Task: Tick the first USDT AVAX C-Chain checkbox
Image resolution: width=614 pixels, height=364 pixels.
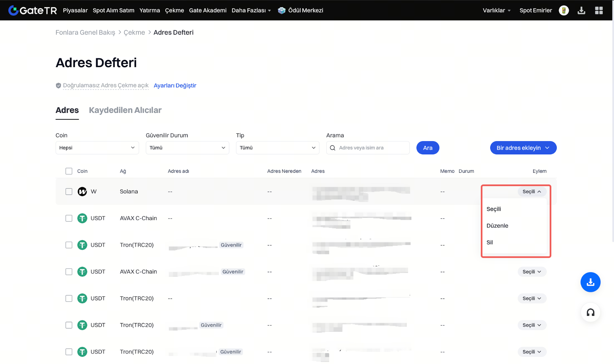Action: click(x=69, y=218)
